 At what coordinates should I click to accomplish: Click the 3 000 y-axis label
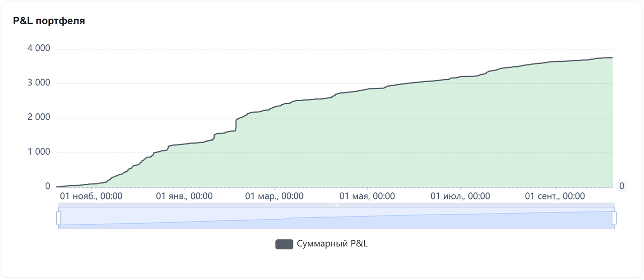(x=39, y=83)
